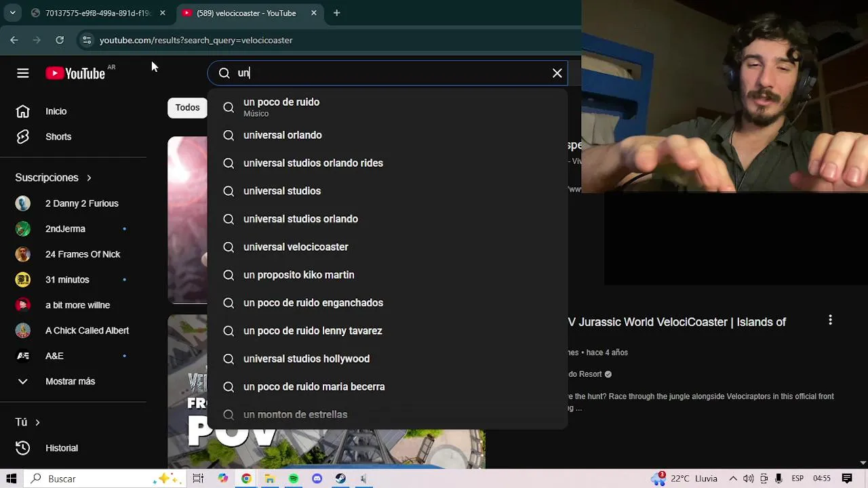Reload the current page

(x=60, y=40)
